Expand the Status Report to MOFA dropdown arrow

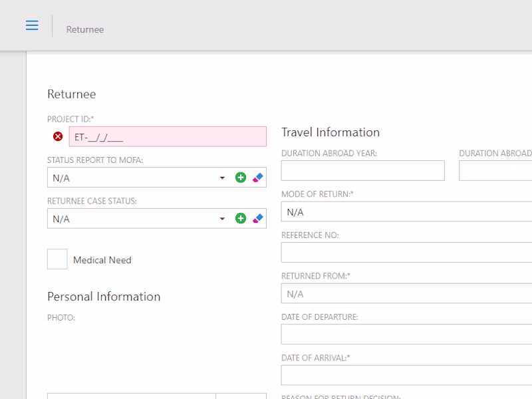coord(222,178)
